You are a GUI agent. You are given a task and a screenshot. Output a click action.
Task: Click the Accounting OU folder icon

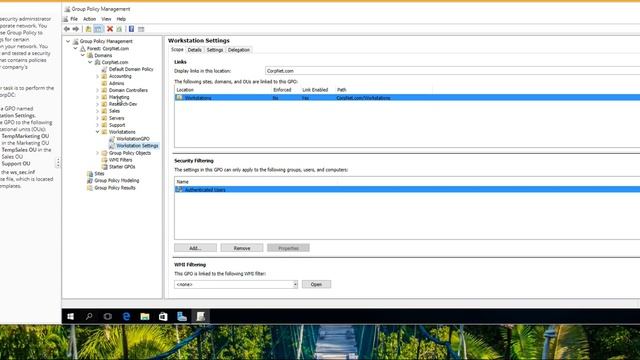pyautogui.click(x=104, y=76)
